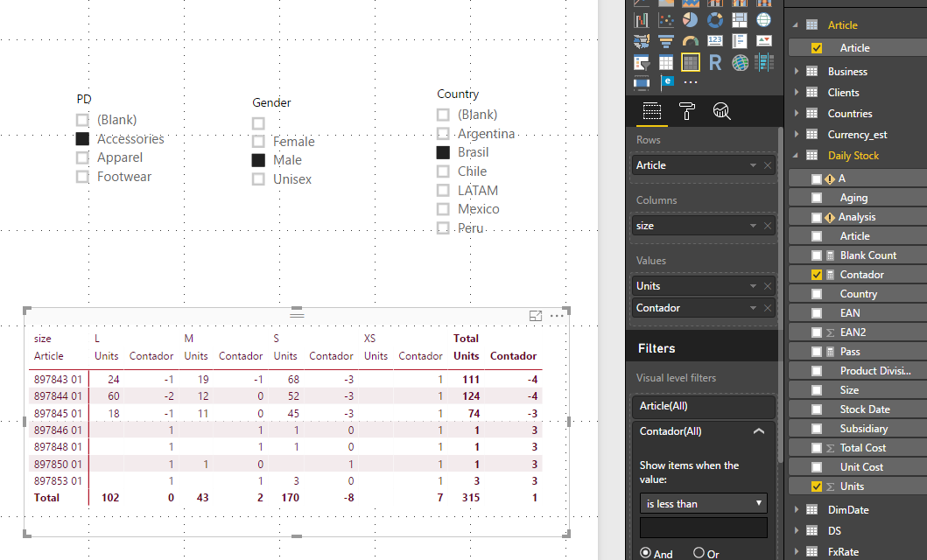Remove Units field from Values
Image resolution: width=927 pixels, height=560 pixels.
(x=768, y=286)
